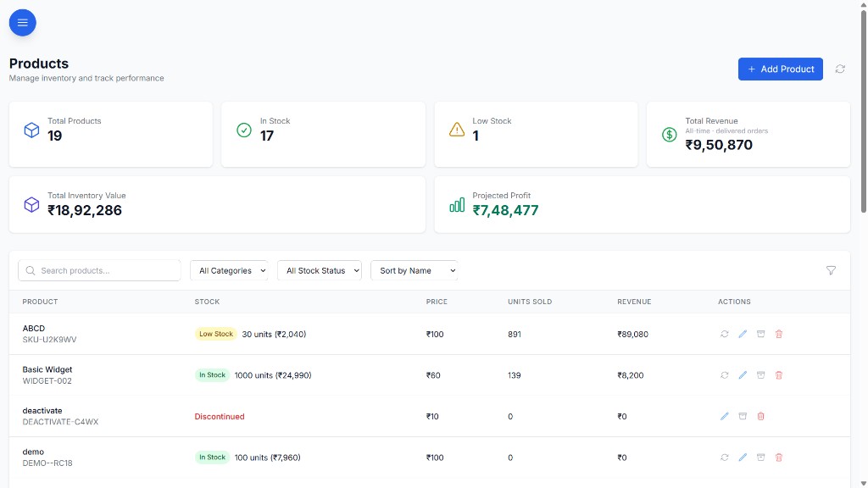The width and height of the screenshot is (868, 488).
Task: Click the ₹7,48,477 projected profit value
Action: click(505, 210)
